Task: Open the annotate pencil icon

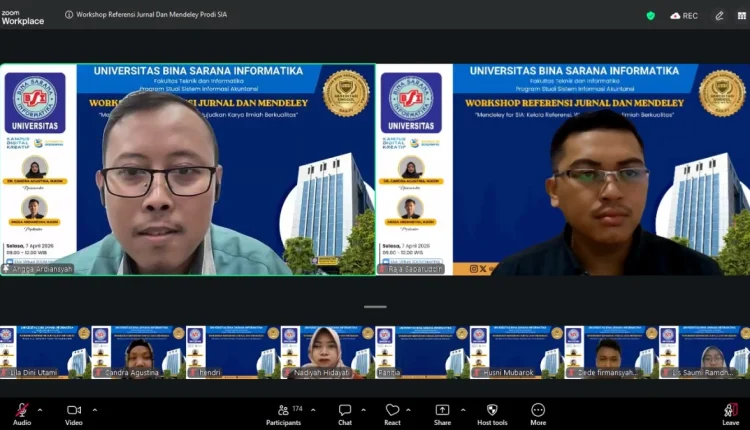Action: coord(719,16)
